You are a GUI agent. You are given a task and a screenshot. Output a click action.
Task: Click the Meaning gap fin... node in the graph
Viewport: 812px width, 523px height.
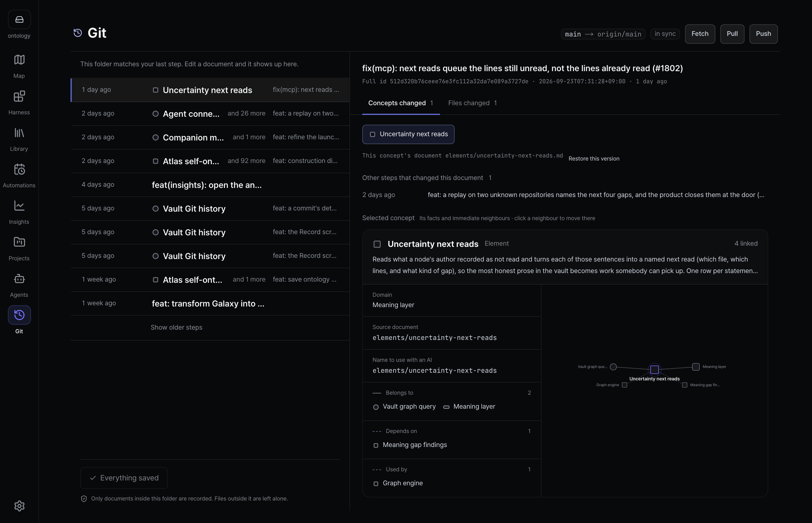tap(685, 385)
